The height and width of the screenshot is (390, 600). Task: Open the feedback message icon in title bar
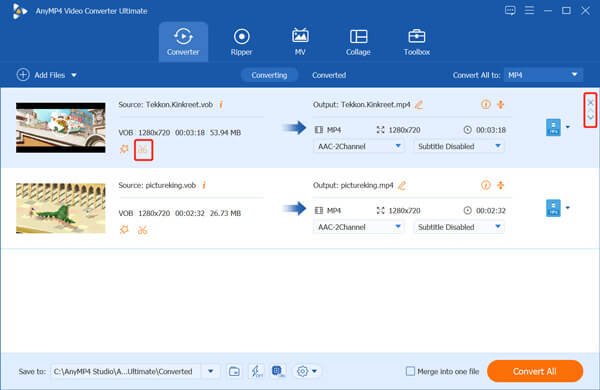pos(510,10)
